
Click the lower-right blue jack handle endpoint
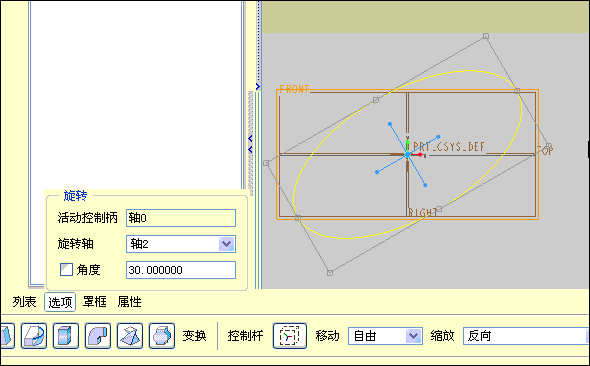(x=425, y=185)
